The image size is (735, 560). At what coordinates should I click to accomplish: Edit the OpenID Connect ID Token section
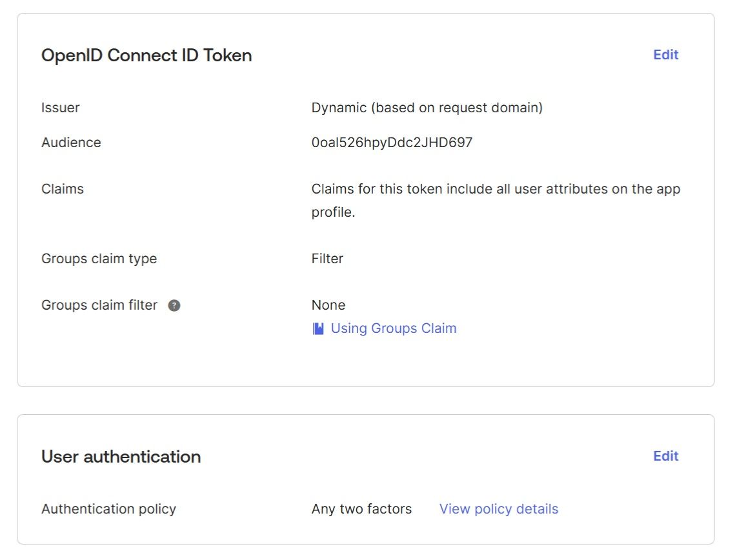pyautogui.click(x=665, y=55)
